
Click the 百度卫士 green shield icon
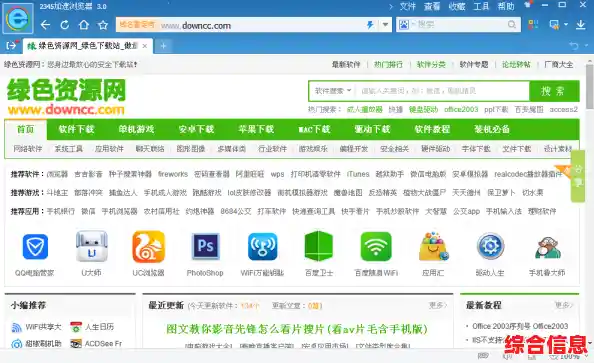coord(319,246)
